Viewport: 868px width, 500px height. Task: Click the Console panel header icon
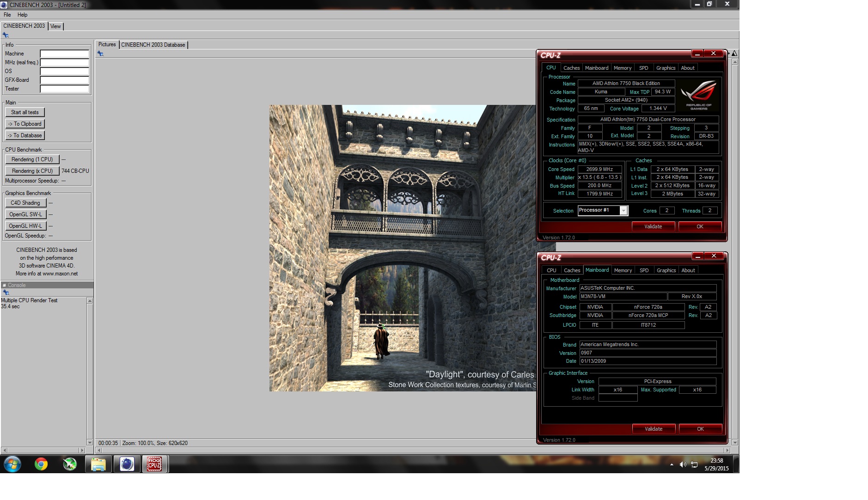(4, 285)
